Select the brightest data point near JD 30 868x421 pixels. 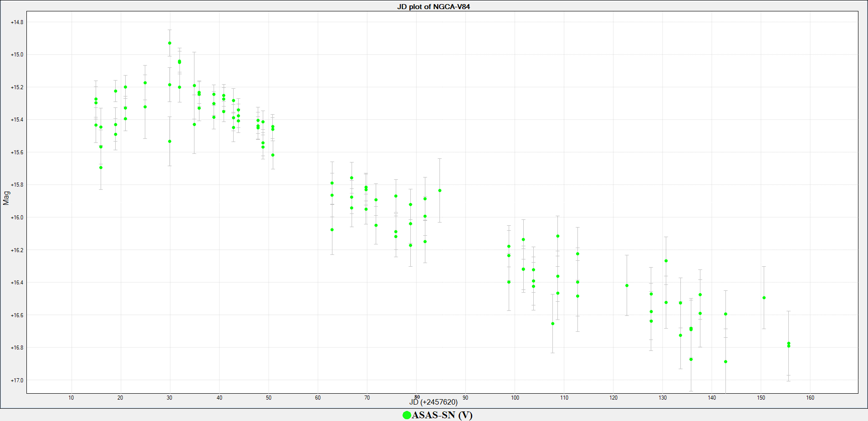pyautogui.click(x=170, y=43)
